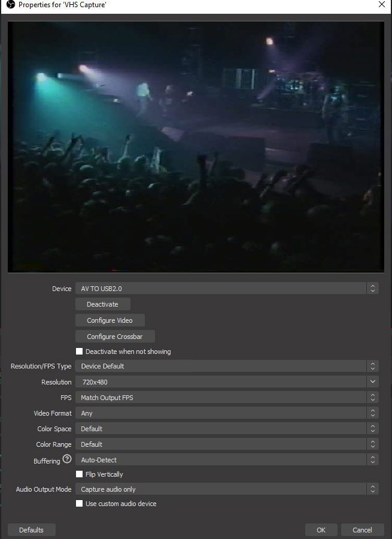Open the Video Format dropdown
This screenshot has width=392, height=539.
(226, 413)
